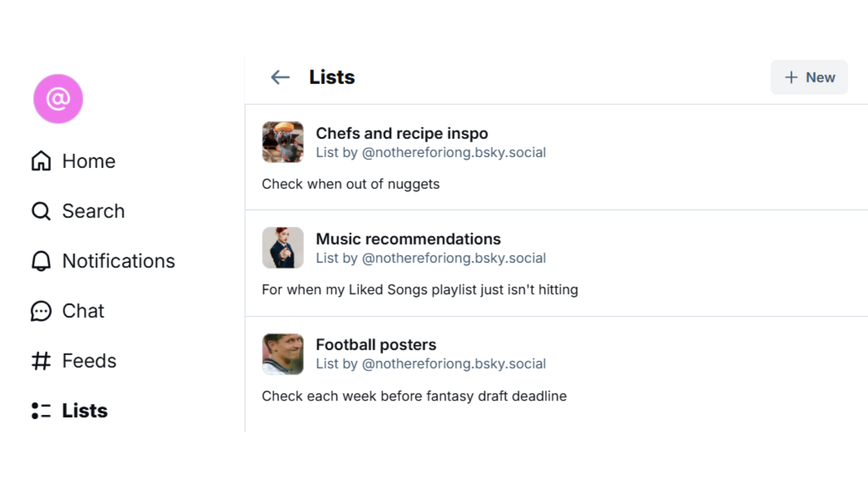Click the Football posters list thumbnail

(x=283, y=354)
